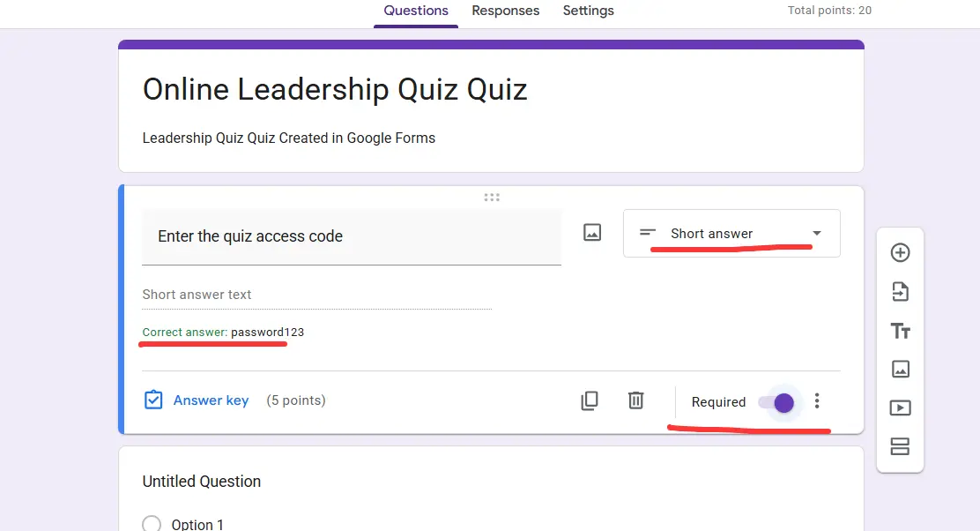Open the Settings tab

(x=588, y=11)
